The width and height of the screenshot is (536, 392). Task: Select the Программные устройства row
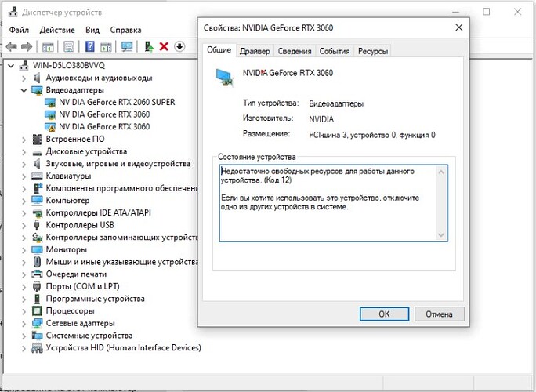[x=95, y=299]
